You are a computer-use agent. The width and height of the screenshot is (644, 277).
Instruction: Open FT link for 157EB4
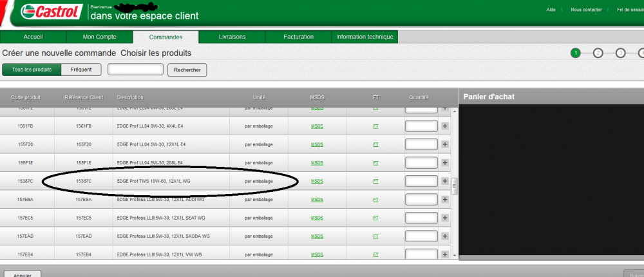(375, 255)
